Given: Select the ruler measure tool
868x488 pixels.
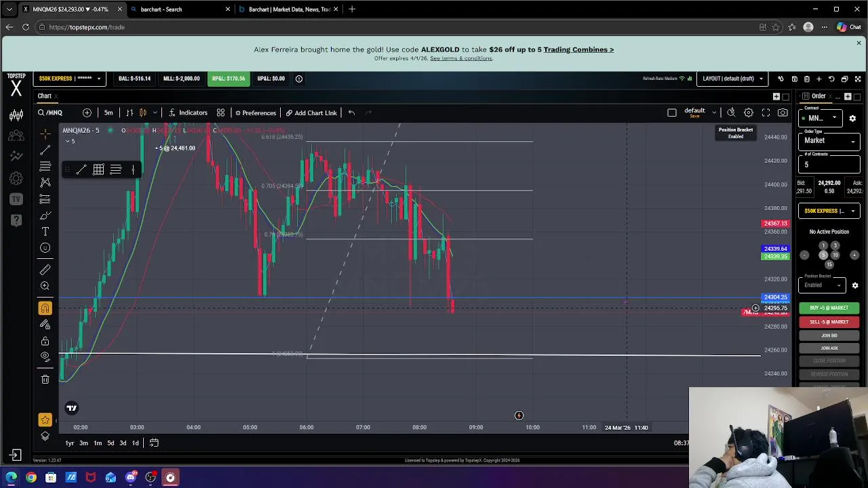Looking at the screenshot, I should point(45,270).
